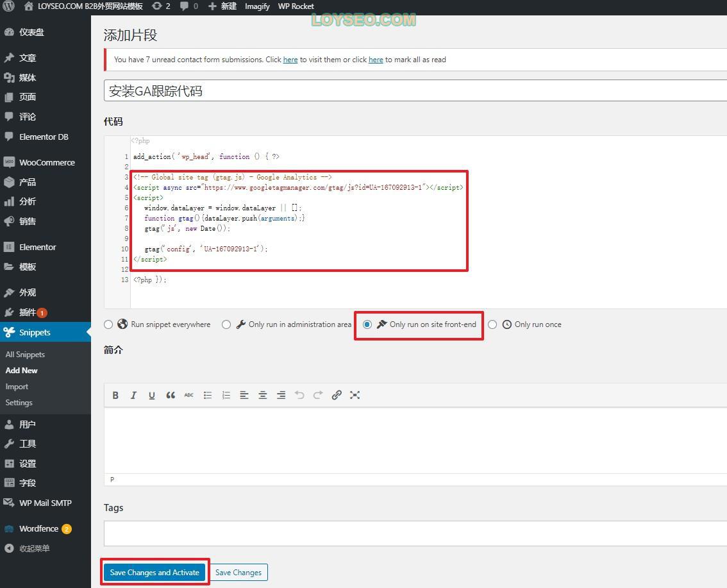Insert blockquote in description editor
This screenshot has width=727, height=588.
(171, 395)
